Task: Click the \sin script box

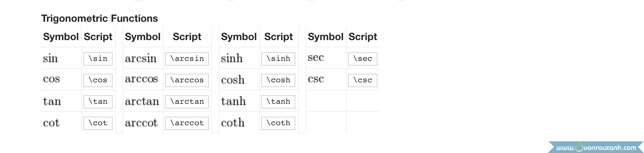Action: (x=98, y=59)
